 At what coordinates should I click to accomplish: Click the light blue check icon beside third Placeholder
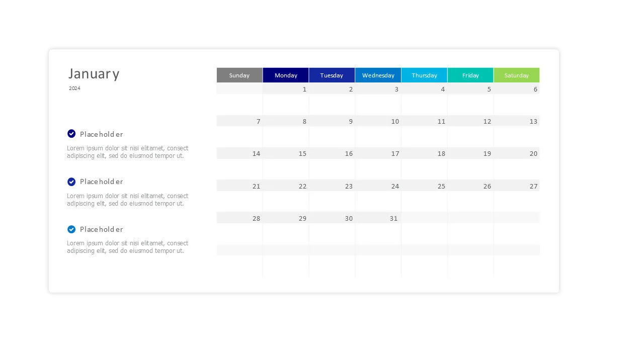(x=71, y=229)
